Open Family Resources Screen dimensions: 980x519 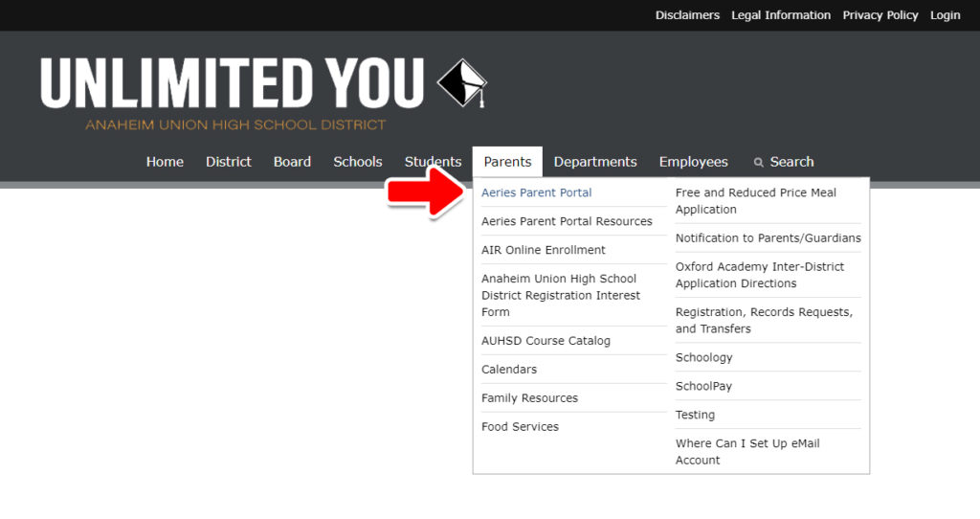(529, 398)
